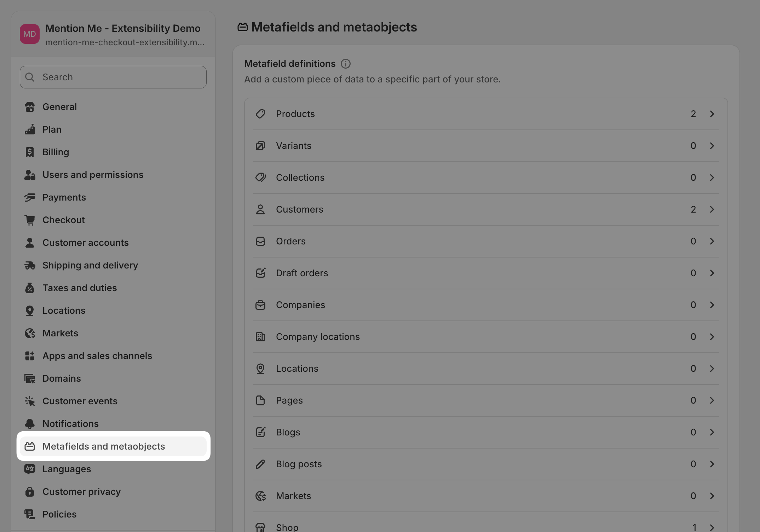Click the Shipping and delivery truck icon

(30, 265)
